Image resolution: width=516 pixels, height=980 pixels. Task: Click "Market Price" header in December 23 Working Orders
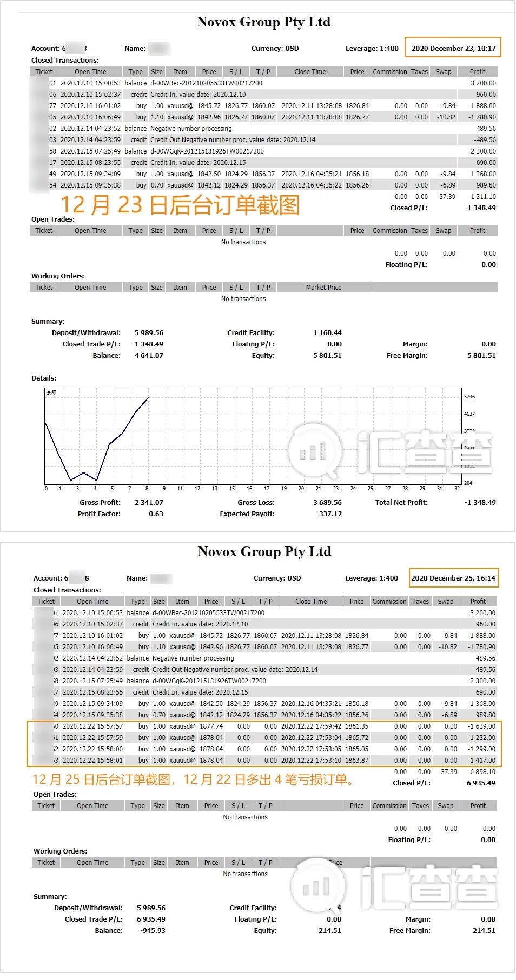(x=323, y=287)
